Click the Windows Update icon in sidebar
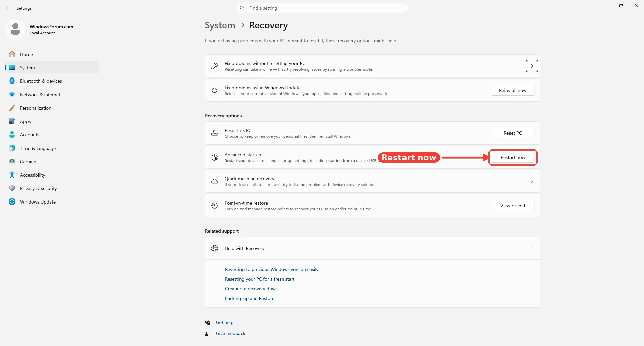Image resolution: width=644 pixels, height=346 pixels. click(x=12, y=201)
